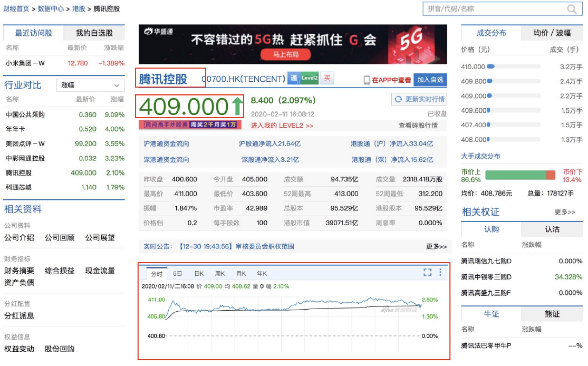Open 综合损益 link
Image resolution: width=588 pixels, height=366 pixels.
tap(60, 271)
